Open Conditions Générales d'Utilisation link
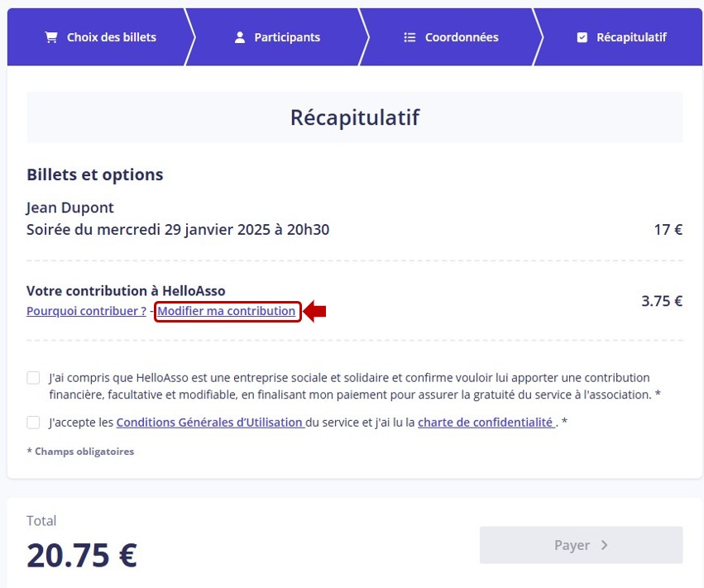 (x=211, y=423)
